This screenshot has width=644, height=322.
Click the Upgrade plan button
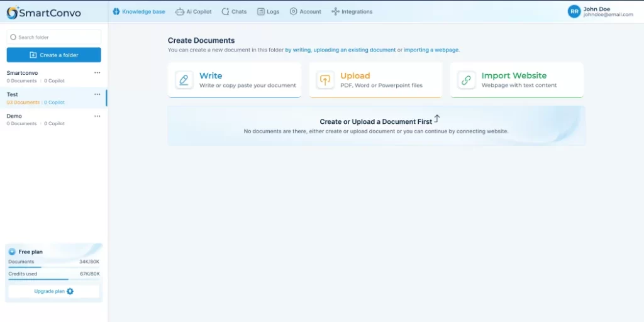coord(54,291)
